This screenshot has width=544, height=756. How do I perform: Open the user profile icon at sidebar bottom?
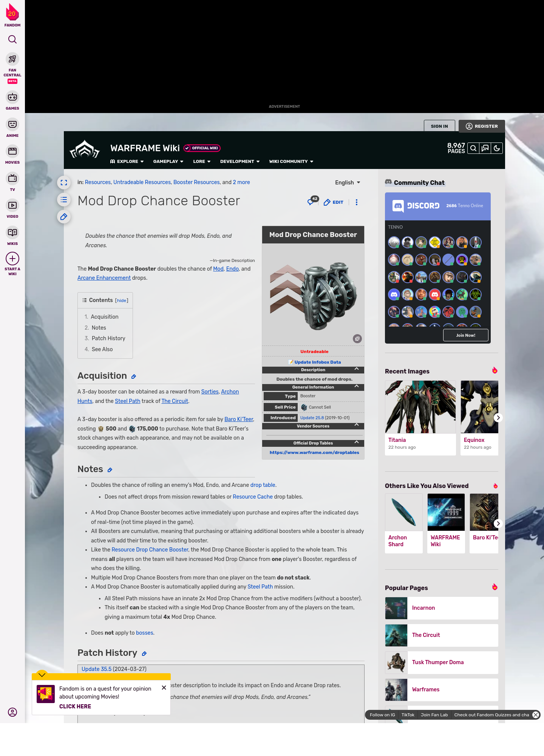[12, 712]
